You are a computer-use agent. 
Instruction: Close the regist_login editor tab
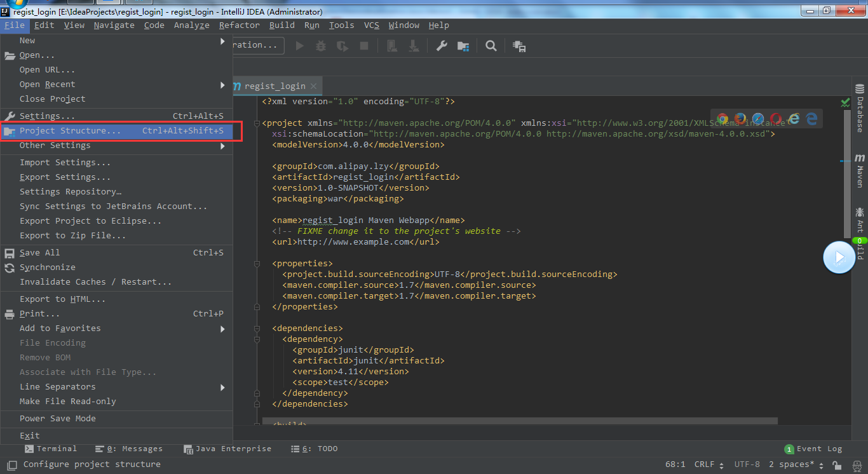314,86
